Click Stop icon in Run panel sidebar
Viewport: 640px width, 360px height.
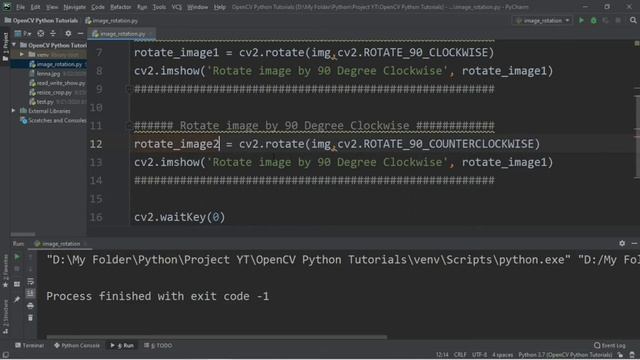(x=17, y=269)
